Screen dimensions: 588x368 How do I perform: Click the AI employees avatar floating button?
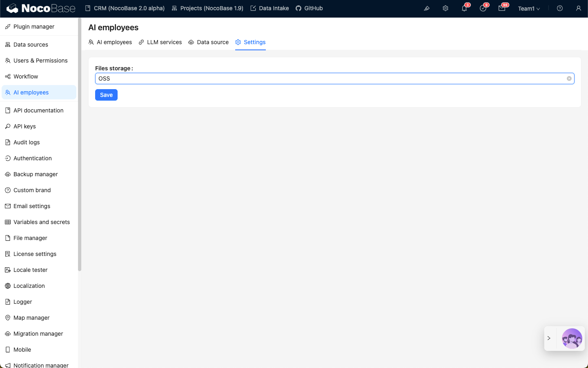(572, 338)
